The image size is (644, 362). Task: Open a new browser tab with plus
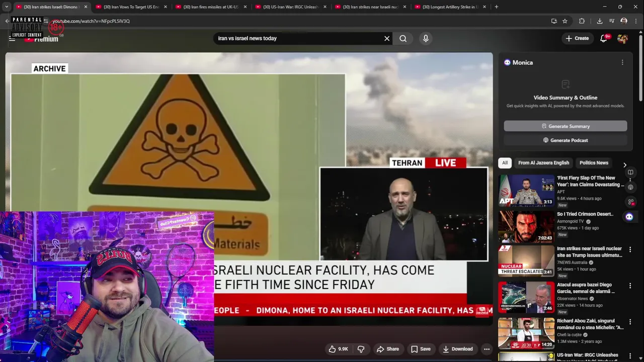tap(496, 7)
